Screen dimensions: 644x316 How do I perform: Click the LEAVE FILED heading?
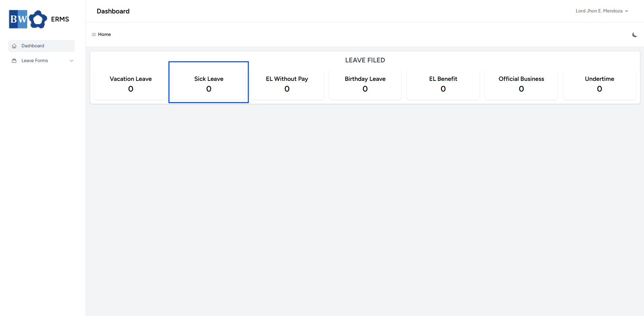click(x=365, y=60)
